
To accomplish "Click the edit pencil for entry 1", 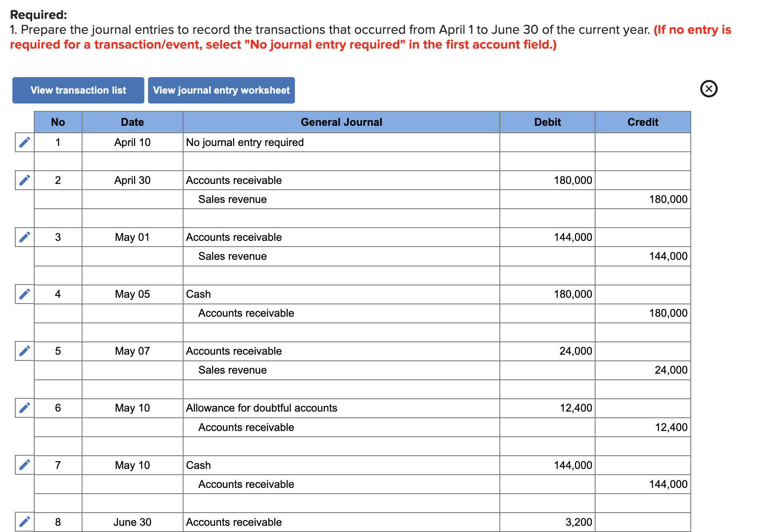I will point(24,142).
